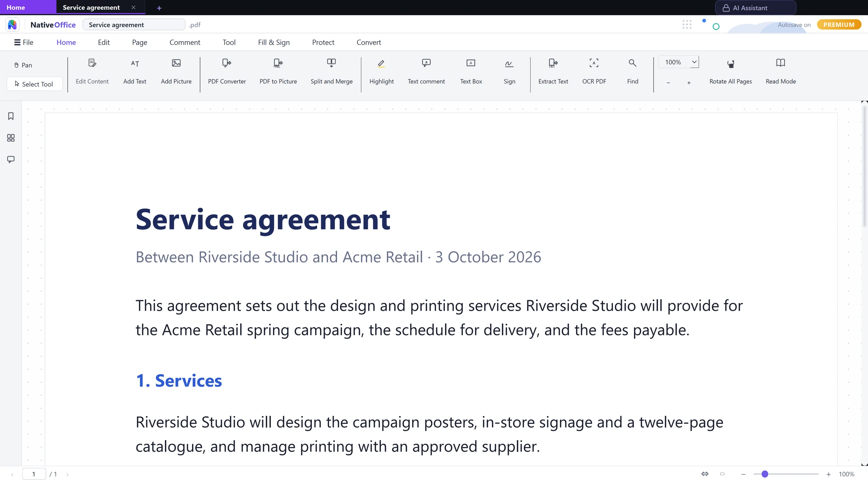Toggle fit-to-width in status bar

click(x=705, y=474)
